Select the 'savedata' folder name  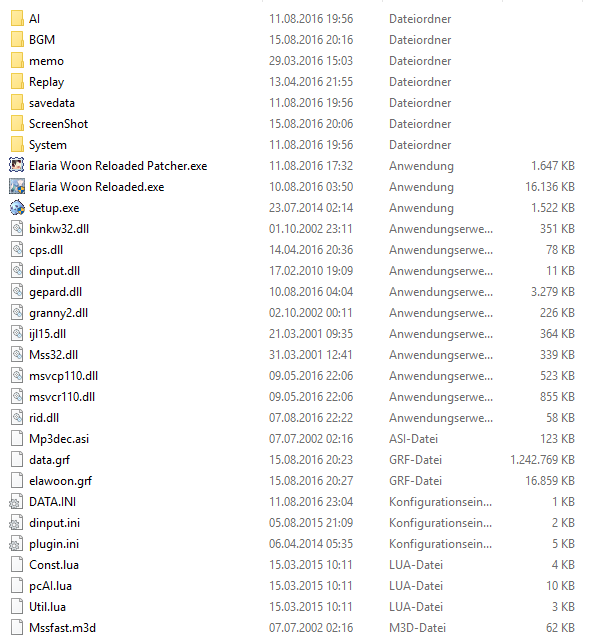coord(52,103)
